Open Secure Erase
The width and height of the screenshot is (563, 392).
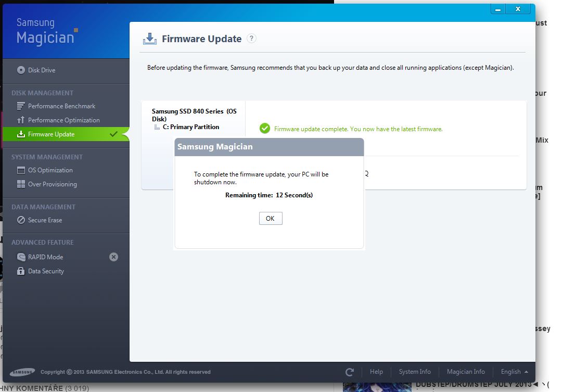[45, 220]
